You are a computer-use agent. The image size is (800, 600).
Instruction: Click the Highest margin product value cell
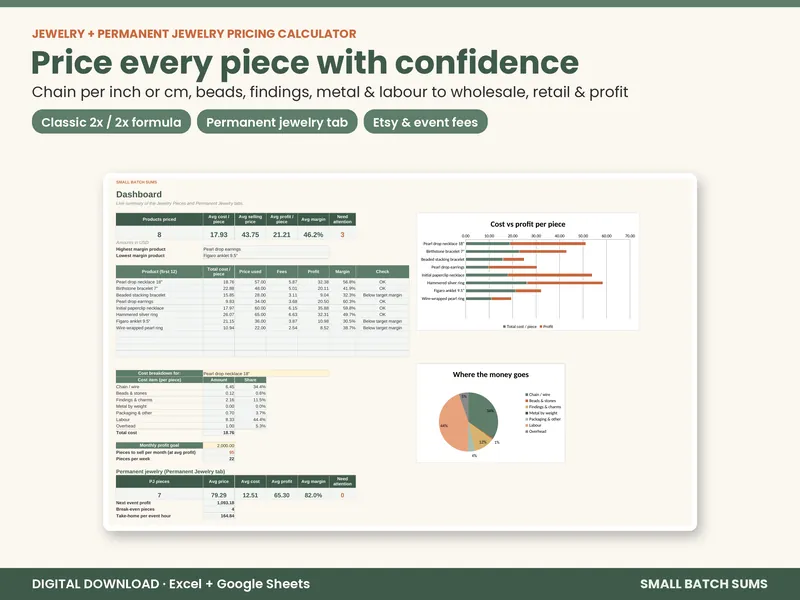[266, 249]
